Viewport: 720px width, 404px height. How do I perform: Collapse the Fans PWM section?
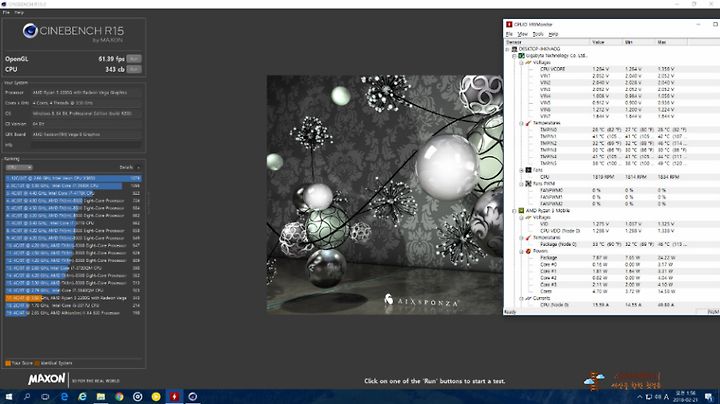tap(521, 184)
